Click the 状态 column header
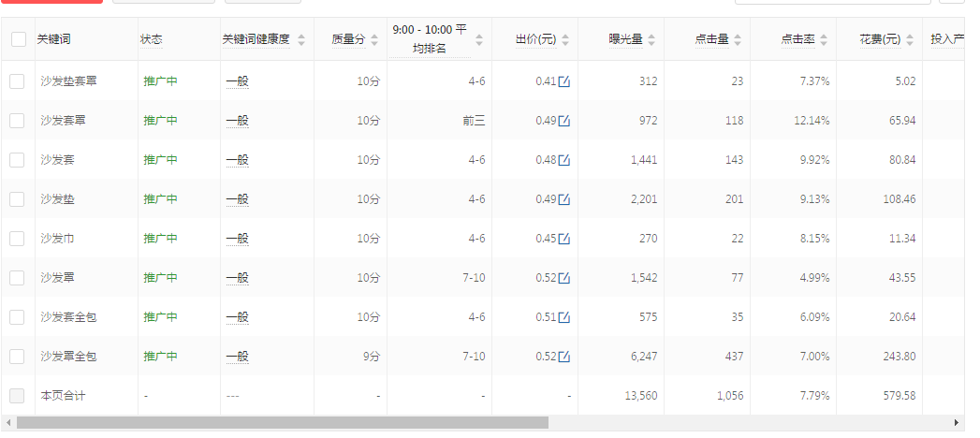 (152, 39)
